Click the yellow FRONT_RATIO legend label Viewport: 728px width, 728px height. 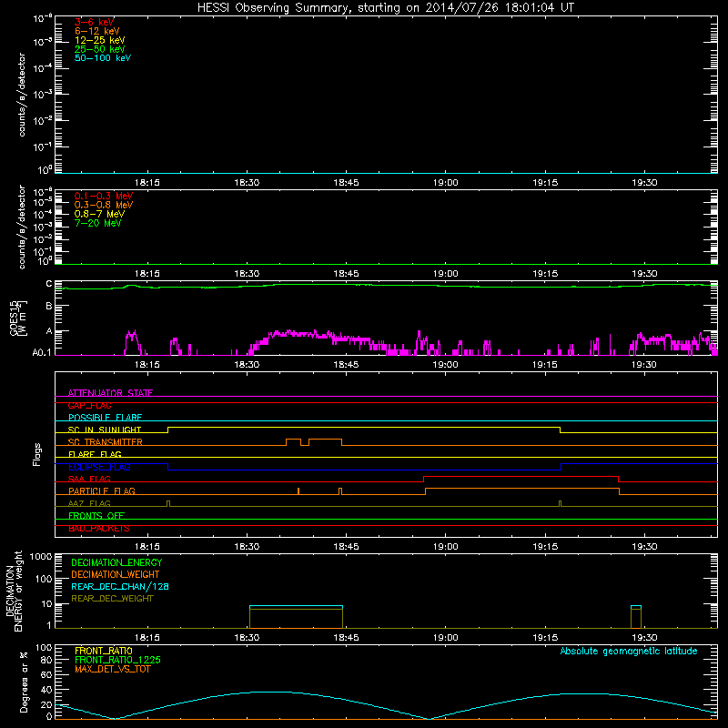(104, 651)
